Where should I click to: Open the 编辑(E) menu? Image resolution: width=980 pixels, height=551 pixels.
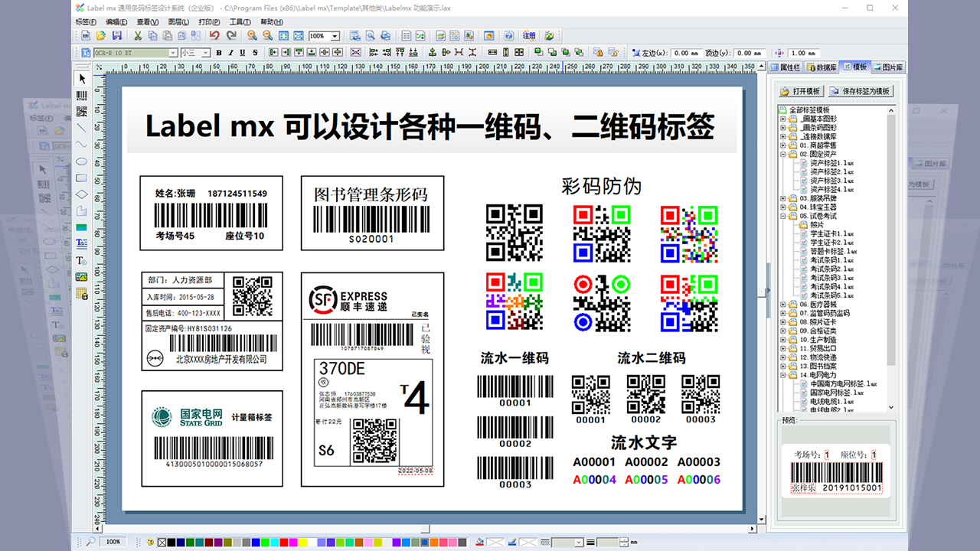point(117,22)
